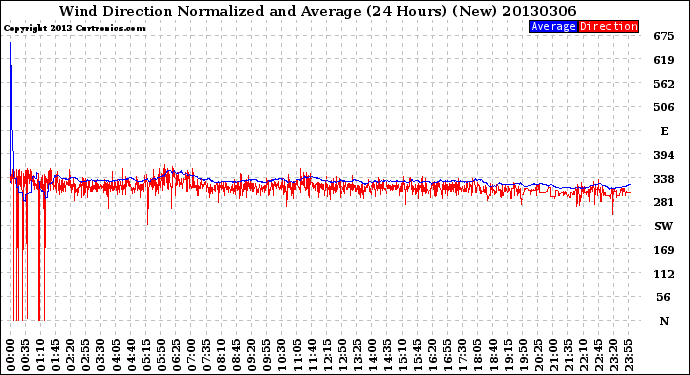Click the 619 y-axis label
Screen dimensions: 690x375
(664, 60)
